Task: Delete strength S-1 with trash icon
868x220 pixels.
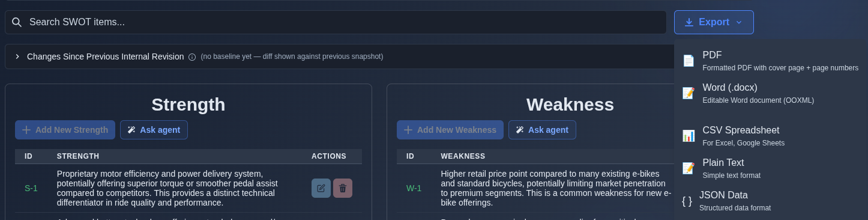Action: pos(343,188)
